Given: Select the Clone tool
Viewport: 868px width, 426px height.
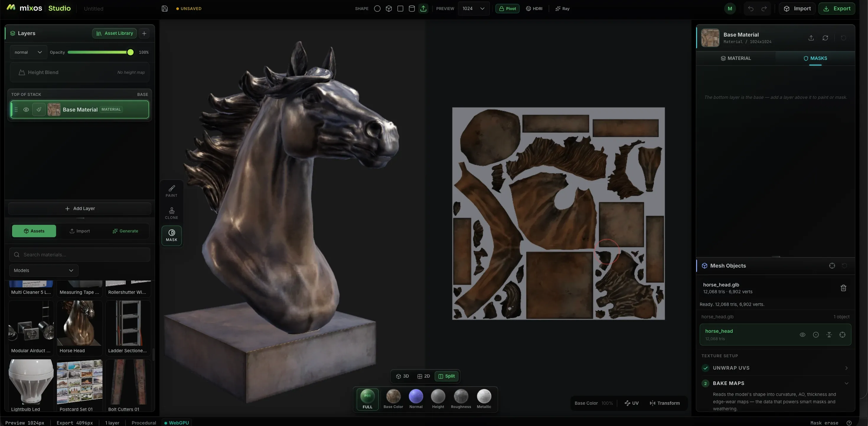Looking at the screenshot, I should (x=172, y=213).
